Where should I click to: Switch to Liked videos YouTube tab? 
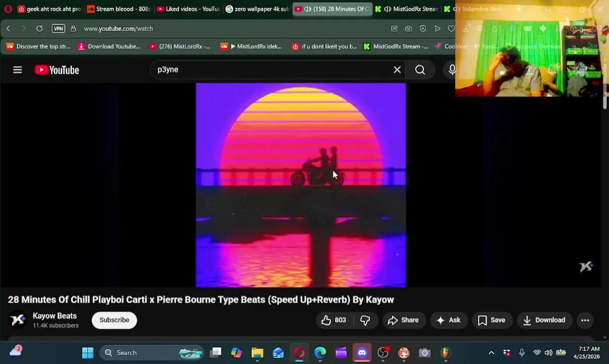[x=188, y=9]
